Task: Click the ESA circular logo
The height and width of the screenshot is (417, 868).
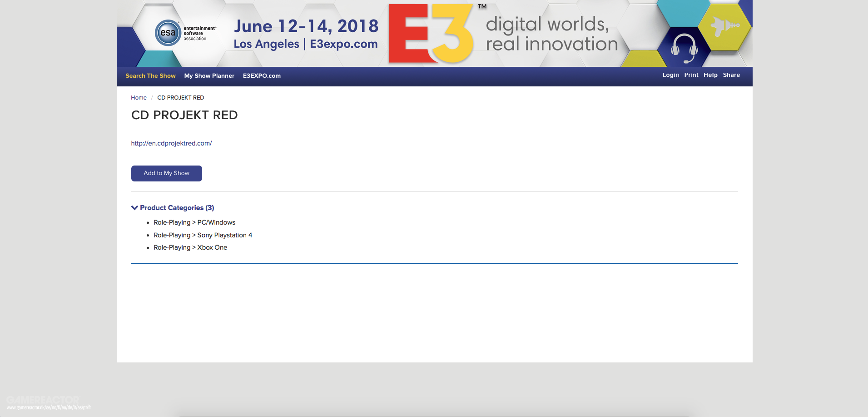Action: coord(168,33)
